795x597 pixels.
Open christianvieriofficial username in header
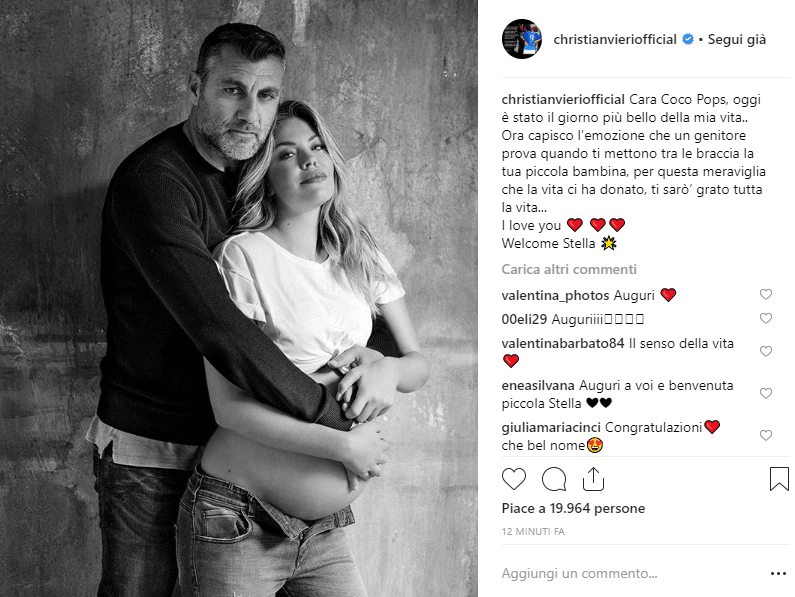point(615,39)
